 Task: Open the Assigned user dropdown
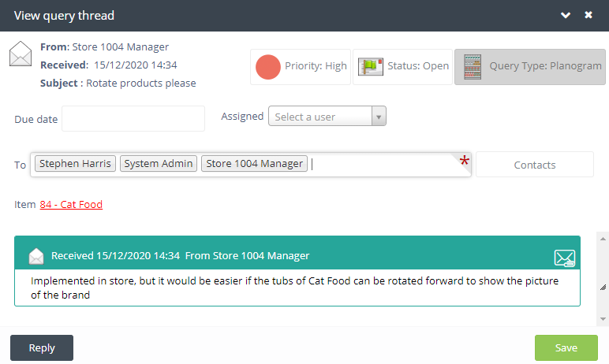[319, 117]
